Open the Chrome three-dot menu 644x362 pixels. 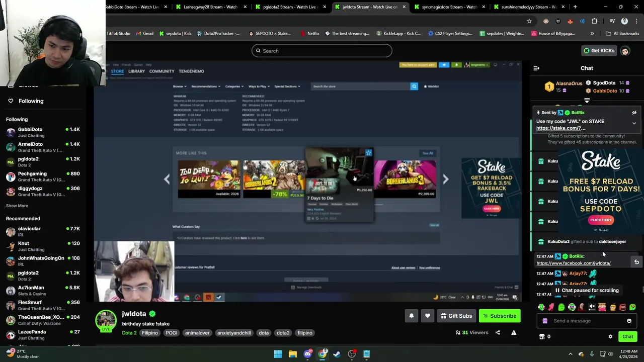coord(635,21)
